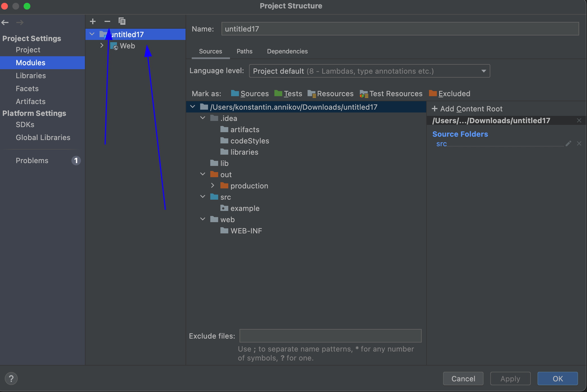This screenshot has width=587, height=392.
Task: Click the remove module minus icon
Action: pos(107,21)
